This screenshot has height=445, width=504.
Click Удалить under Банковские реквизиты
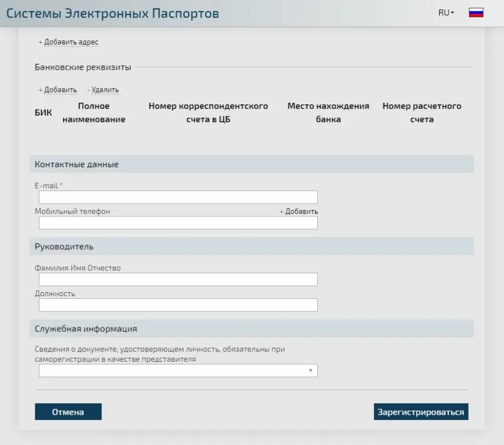point(103,90)
